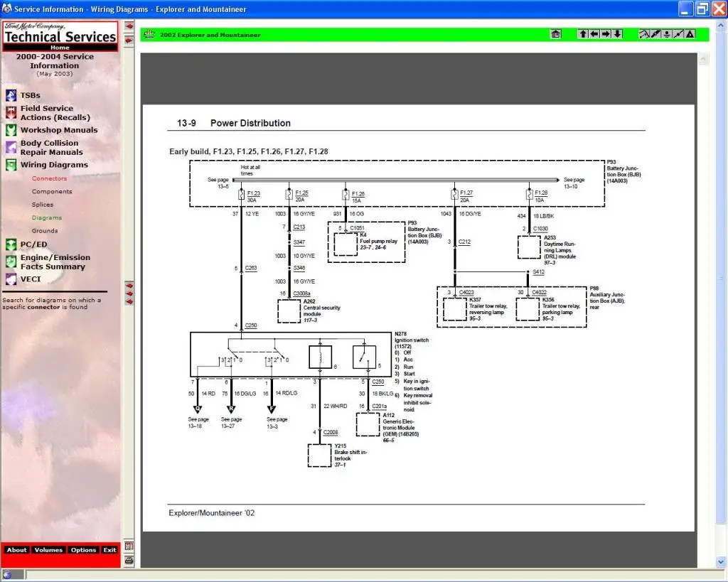728x582 pixels.
Task: Click 'See page 13-5' reference
Action: (x=218, y=183)
